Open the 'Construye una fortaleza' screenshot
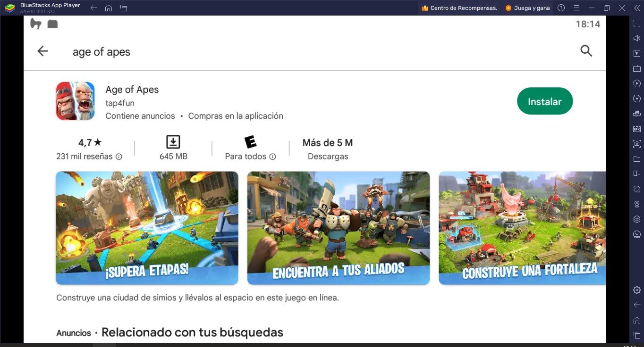 point(522,228)
